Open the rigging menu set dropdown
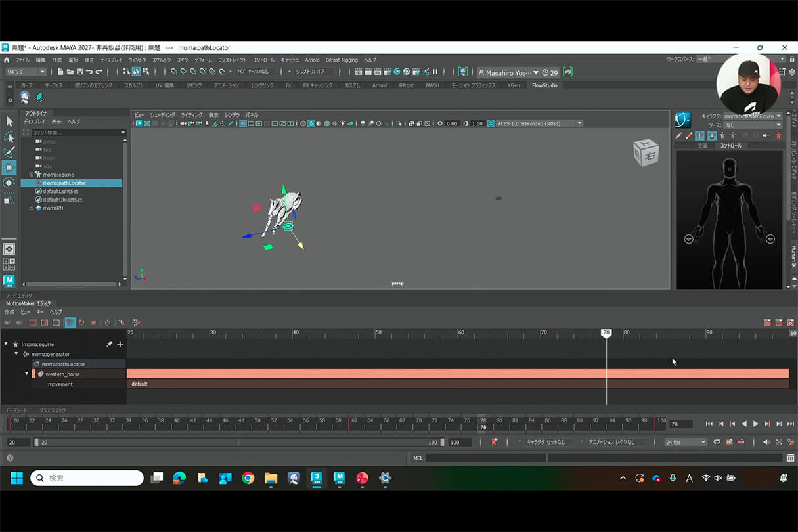Viewport: 798px width, 532px height. coord(26,72)
